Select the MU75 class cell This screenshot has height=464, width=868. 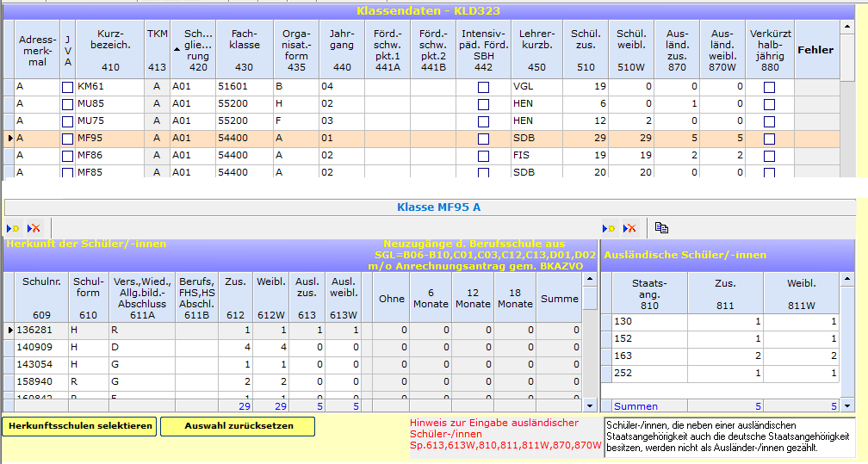click(110, 121)
